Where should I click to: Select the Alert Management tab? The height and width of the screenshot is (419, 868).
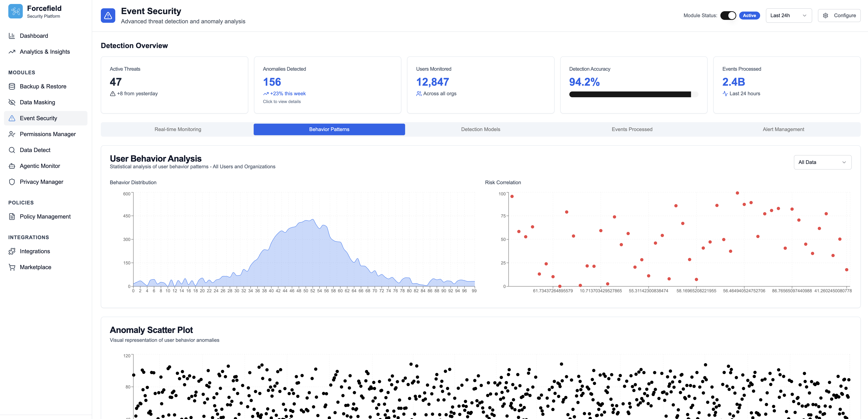coord(783,129)
